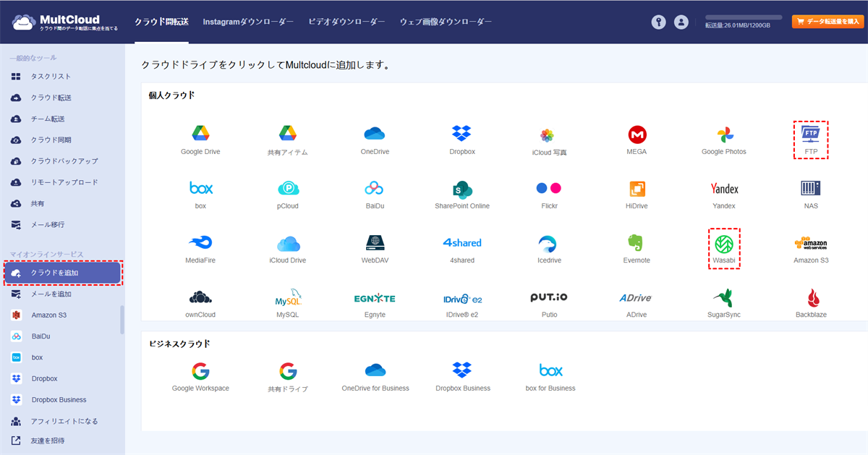
Task: Open the ウェブ画像ダウンローダー tab
Action: coord(446,22)
